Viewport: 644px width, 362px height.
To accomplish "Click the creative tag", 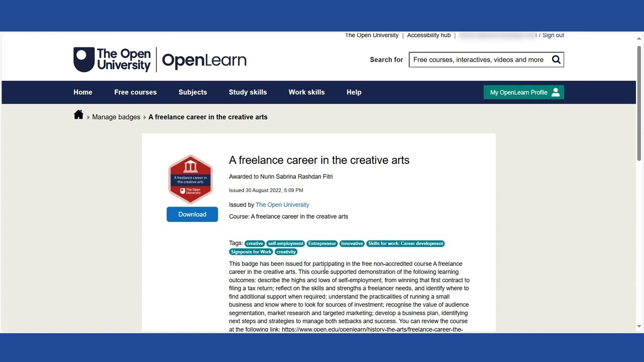I will coord(254,243).
